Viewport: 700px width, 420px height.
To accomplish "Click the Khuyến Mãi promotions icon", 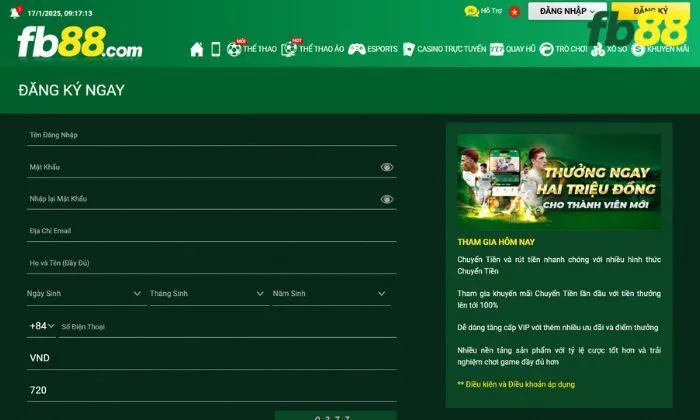I will [638, 49].
